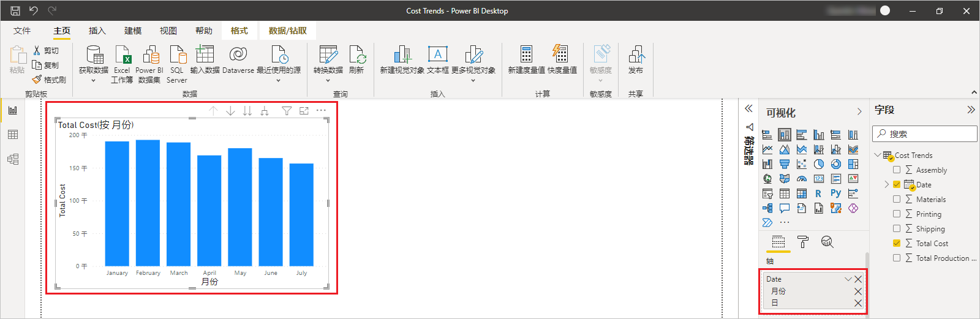Click 发布 (Publish) icon
The width and height of the screenshot is (980, 319).
click(636, 54)
